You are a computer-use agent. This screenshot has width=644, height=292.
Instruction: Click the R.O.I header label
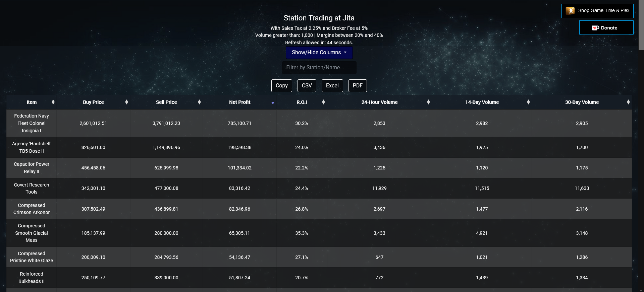302,102
